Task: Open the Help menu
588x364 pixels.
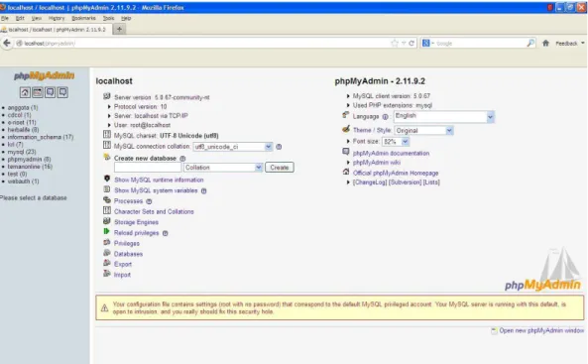Action: (x=126, y=18)
